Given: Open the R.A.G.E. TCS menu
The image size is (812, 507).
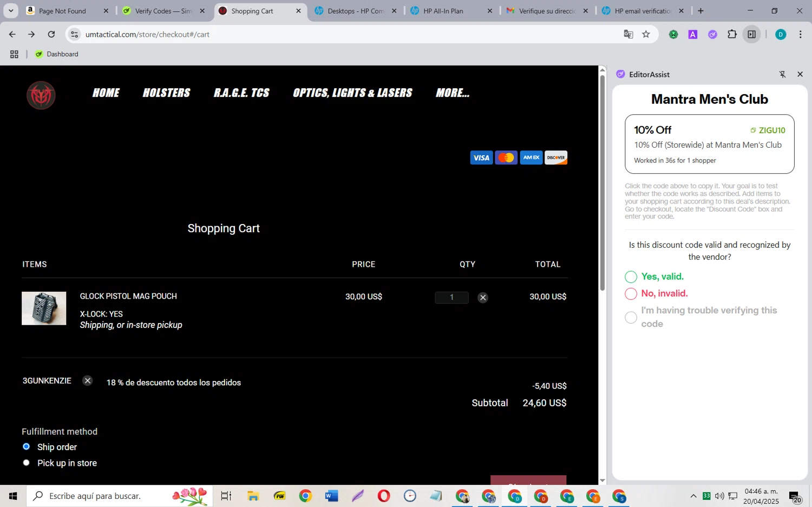Looking at the screenshot, I should [241, 93].
